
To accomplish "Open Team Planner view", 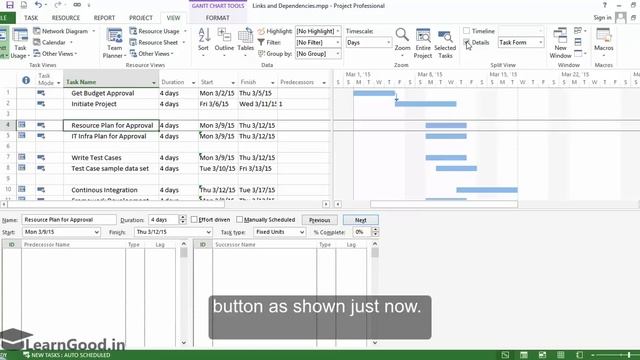I will [x=114, y=43].
